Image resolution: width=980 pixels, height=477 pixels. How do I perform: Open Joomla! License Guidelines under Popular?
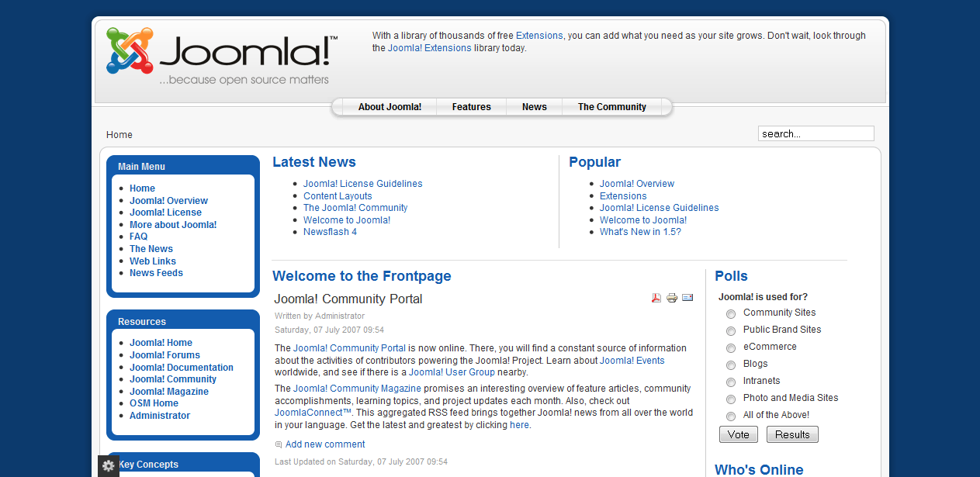(660, 208)
